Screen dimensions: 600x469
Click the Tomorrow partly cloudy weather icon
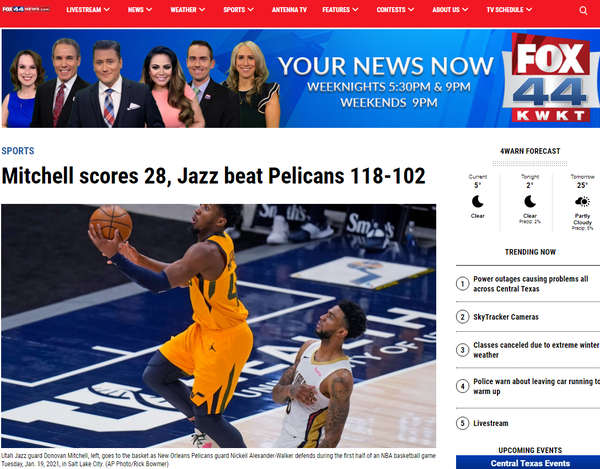(582, 201)
